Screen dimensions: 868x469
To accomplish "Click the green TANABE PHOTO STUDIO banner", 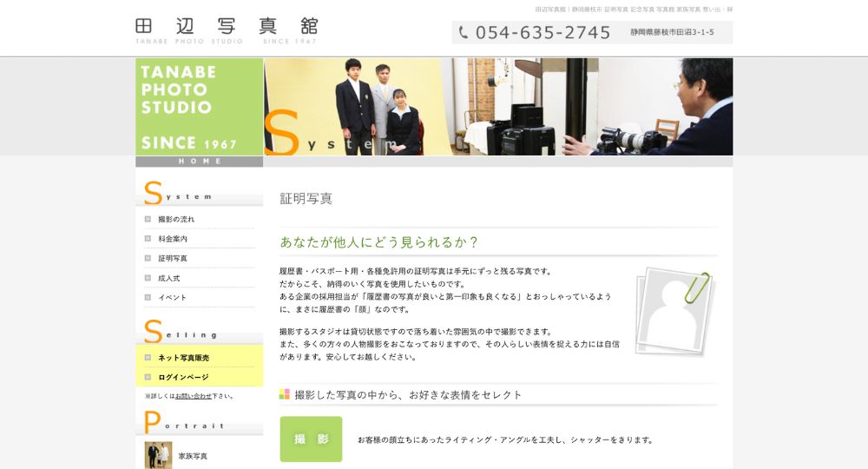I will [200, 107].
